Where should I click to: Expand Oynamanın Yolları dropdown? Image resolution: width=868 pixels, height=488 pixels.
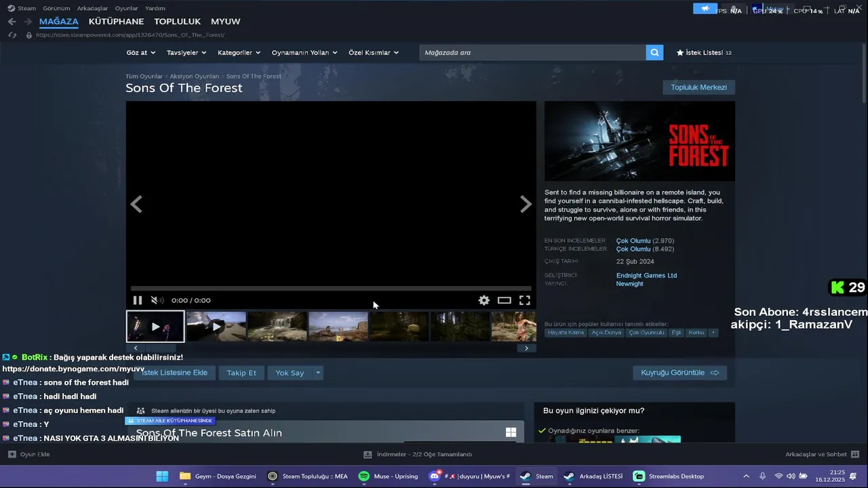click(304, 52)
